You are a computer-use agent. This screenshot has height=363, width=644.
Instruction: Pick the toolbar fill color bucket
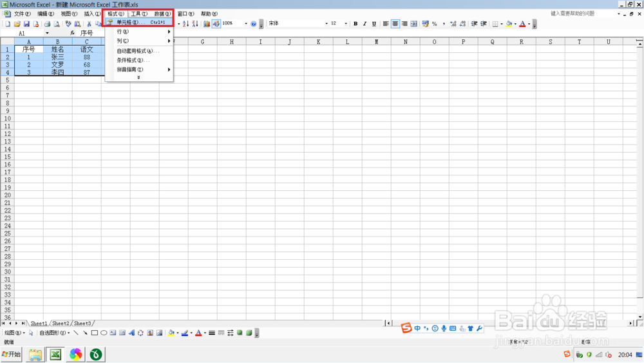pos(509,24)
